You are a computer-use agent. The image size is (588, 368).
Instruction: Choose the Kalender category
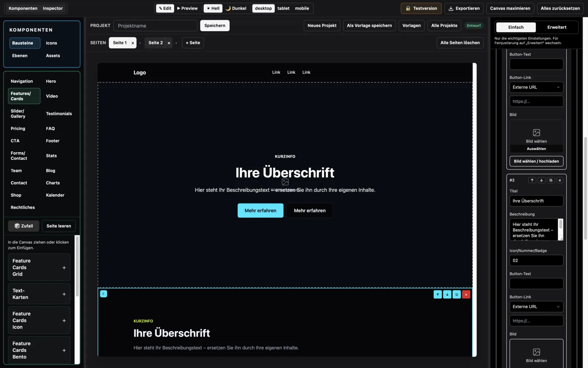coord(55,195)
